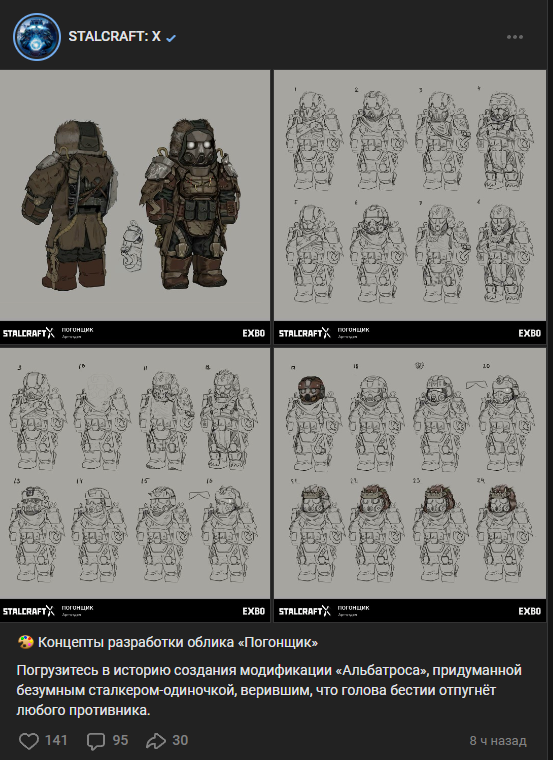Open the three-dot post options menu
The width and height of the screenshot is (553, 760).
pos(515,37)
